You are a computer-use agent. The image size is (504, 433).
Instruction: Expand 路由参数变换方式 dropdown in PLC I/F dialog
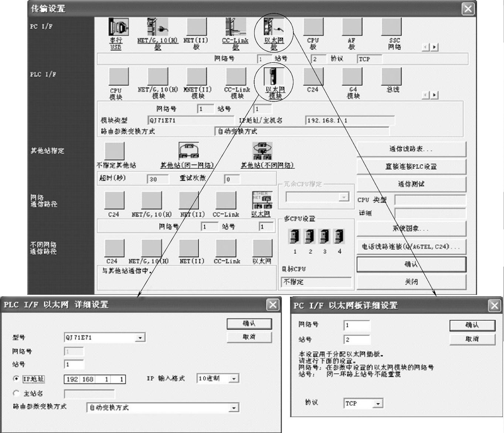point(234,408)
